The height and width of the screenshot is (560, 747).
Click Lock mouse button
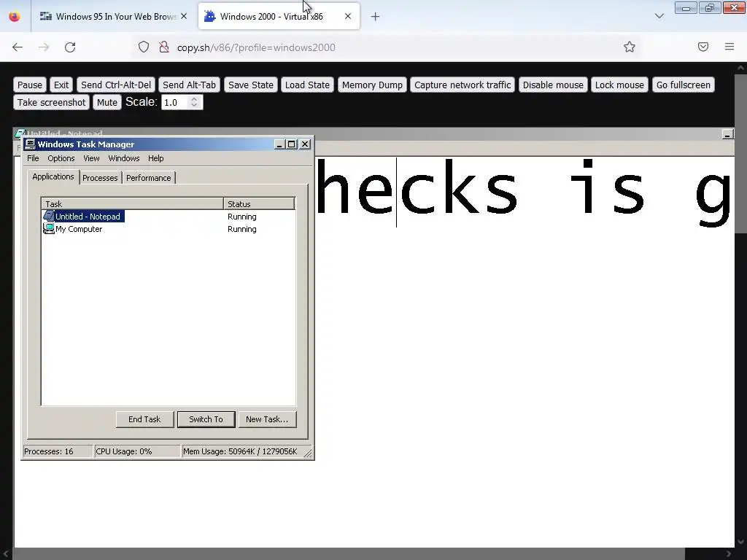point(619,85)
